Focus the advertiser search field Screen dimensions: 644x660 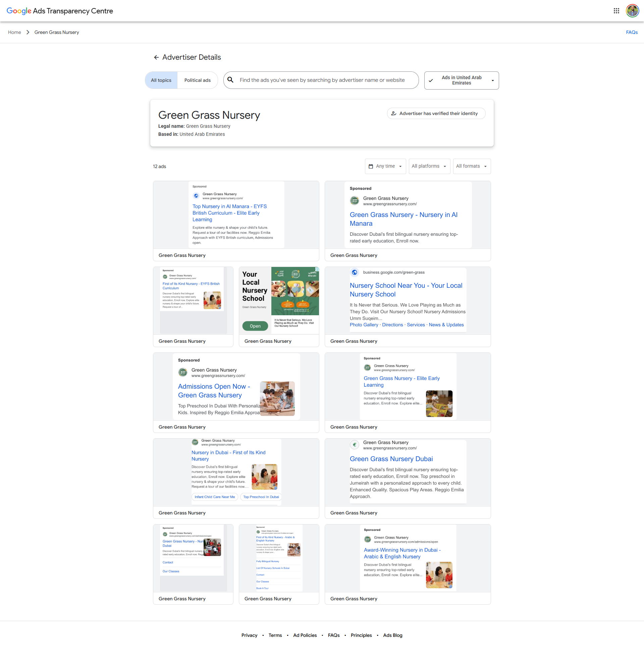coord(321,80)
